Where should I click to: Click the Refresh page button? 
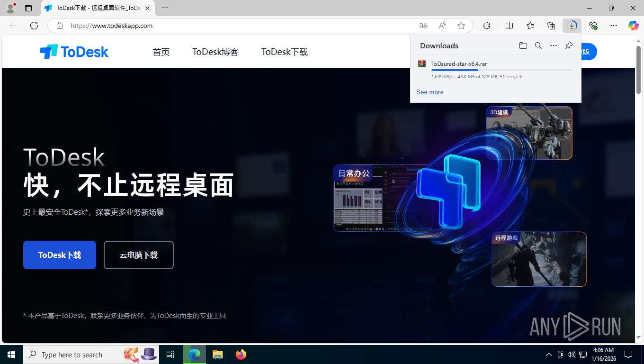click(34, 26)
